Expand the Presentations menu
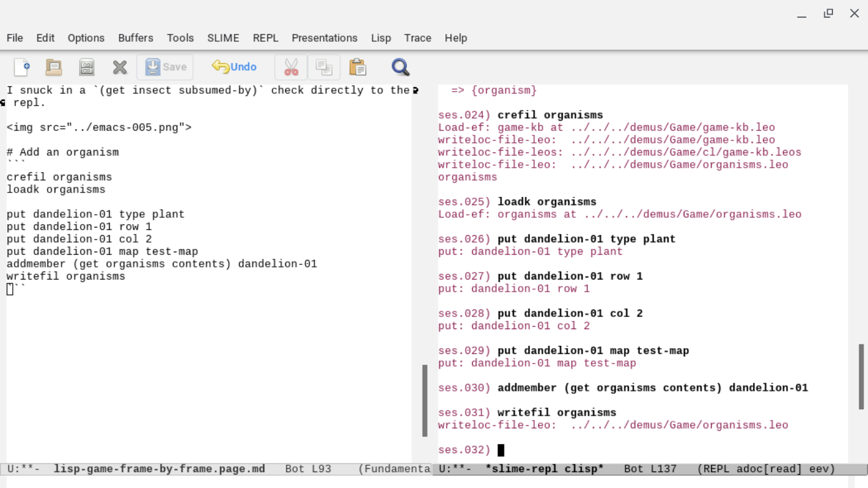Viewport: 868px width, 488px height. click(x=324, y=38)
